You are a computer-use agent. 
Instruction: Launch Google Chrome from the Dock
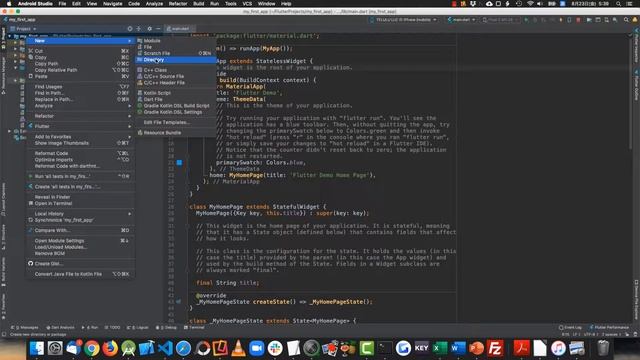(x=92, y=348)
